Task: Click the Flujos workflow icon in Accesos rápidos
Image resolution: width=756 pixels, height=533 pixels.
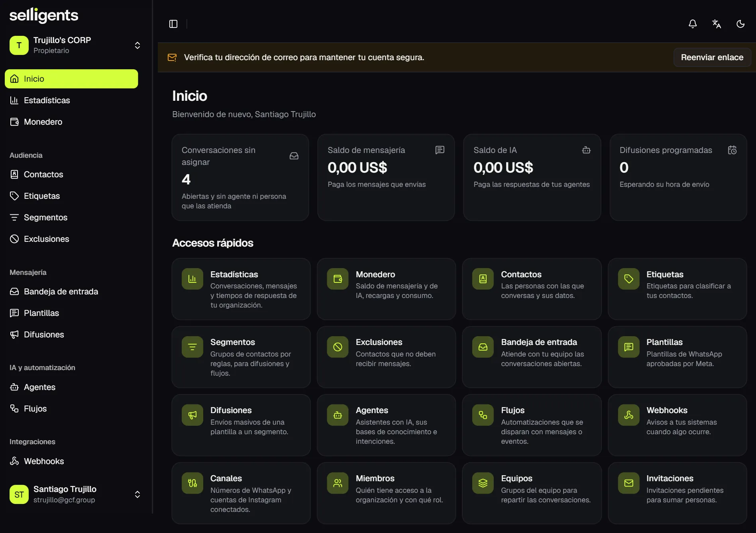Action: tap(483, 415)
